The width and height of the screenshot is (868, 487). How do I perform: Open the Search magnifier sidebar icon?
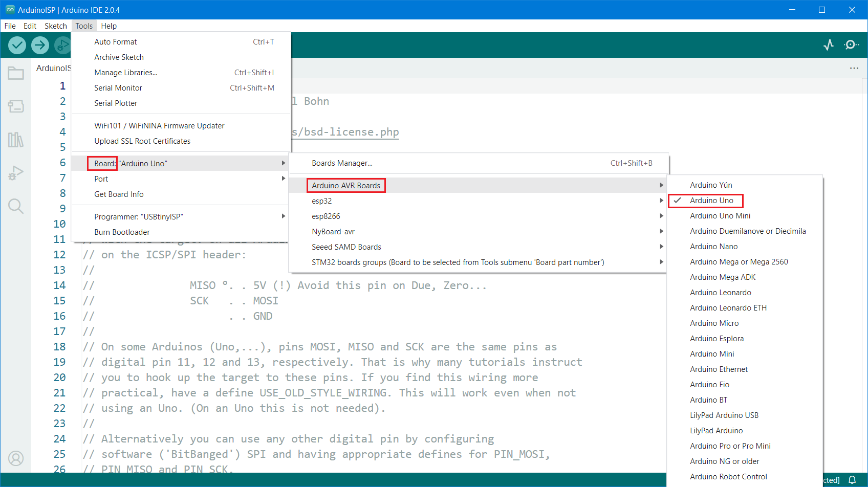(x=16, y=206)
